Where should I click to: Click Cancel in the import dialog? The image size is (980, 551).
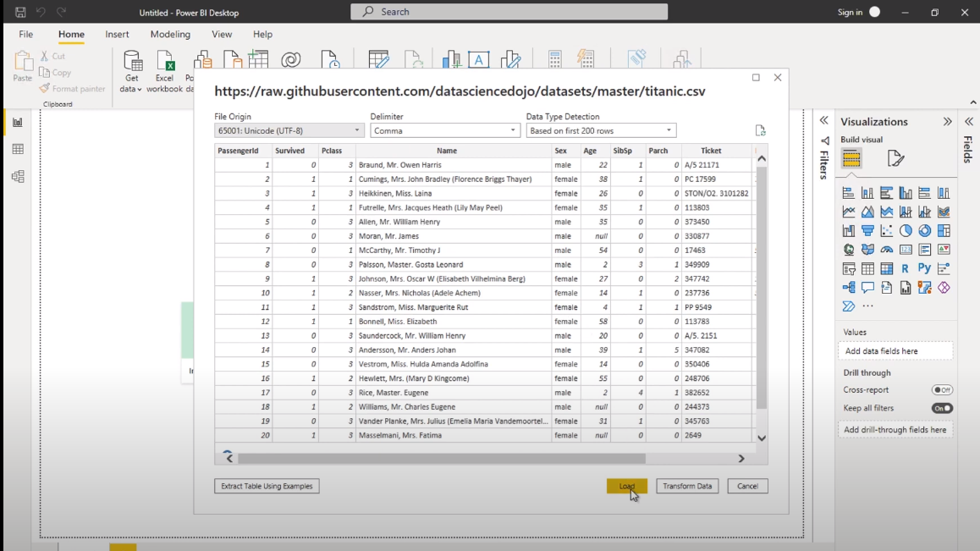click(747, 486)
